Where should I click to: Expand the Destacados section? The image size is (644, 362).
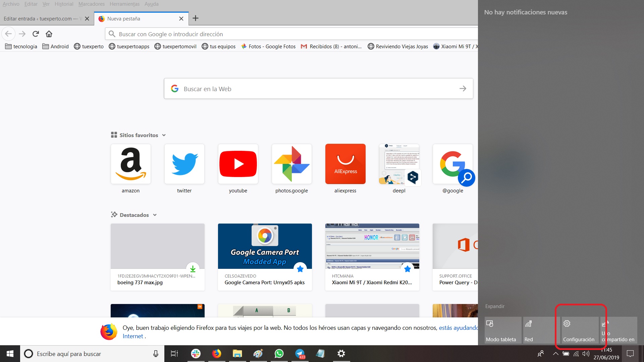[x=154, y=215]
